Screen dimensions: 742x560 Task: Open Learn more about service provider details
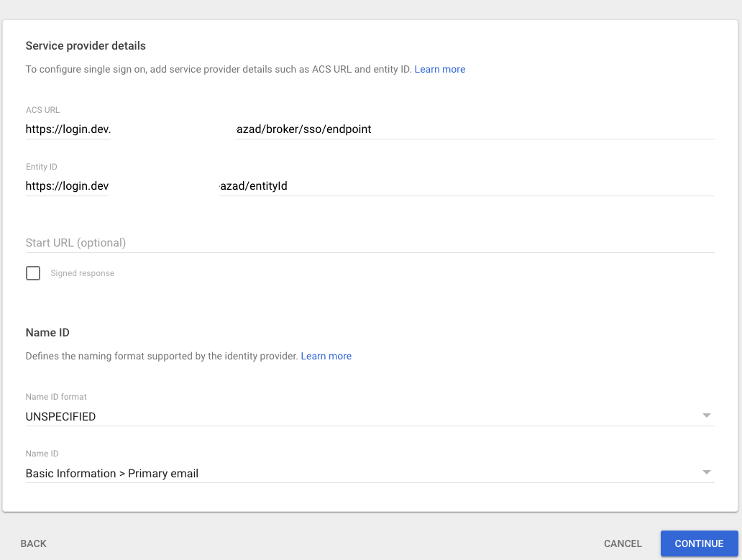pos(439,69)
